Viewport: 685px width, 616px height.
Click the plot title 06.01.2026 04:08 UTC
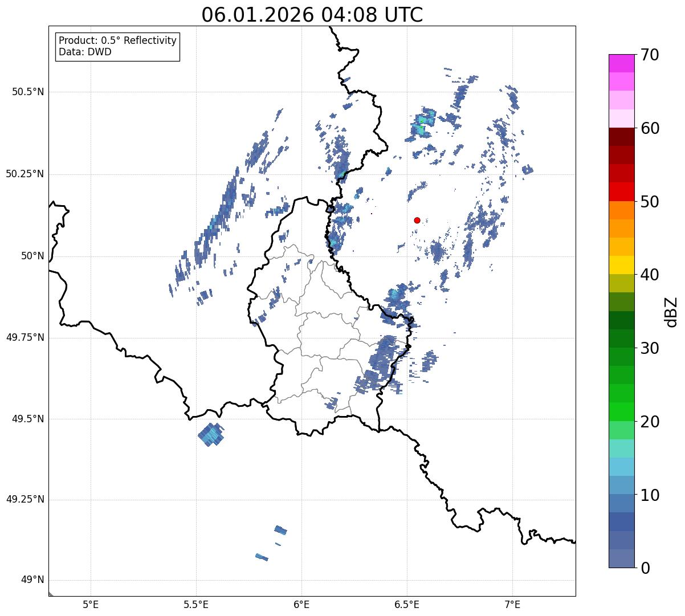312,15
